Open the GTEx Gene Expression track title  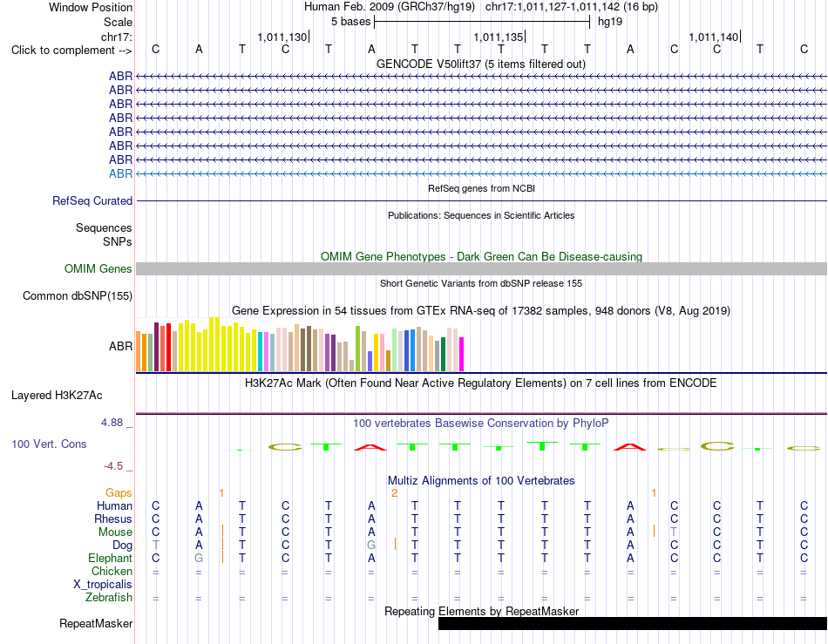click(481, 310)
